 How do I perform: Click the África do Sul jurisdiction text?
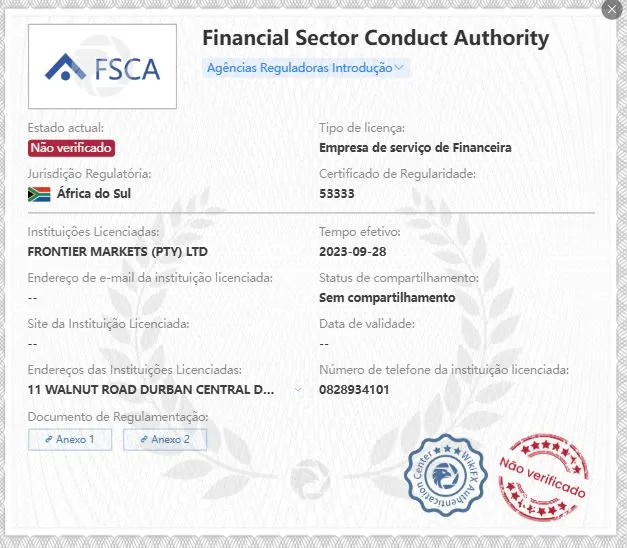pyautogui.click(x=94, y=194)
